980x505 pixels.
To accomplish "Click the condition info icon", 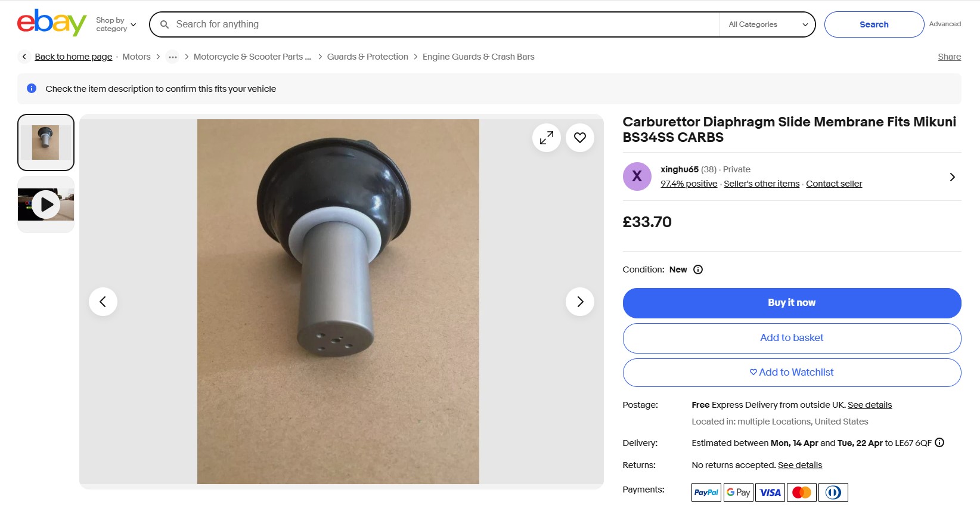I will point(698,269).
